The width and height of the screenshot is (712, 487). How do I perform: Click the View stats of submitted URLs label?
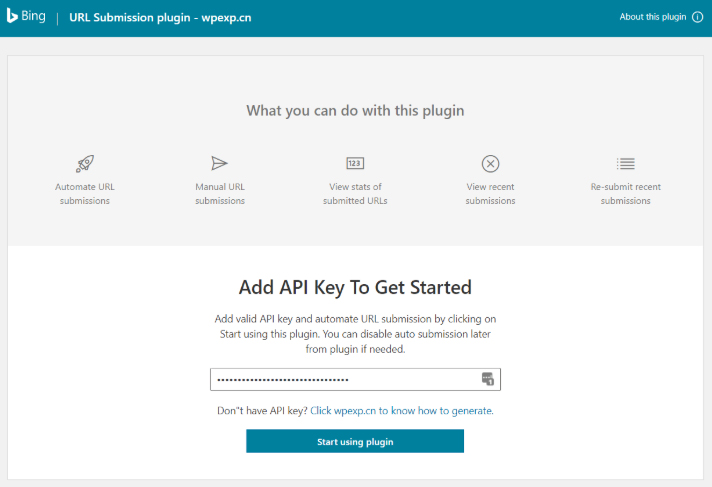[x=355, y=194]
